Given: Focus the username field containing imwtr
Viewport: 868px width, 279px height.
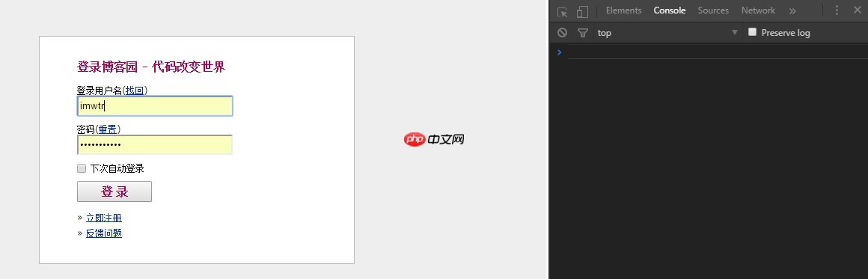Looking at the screenshot, I should tap(155, 105).
